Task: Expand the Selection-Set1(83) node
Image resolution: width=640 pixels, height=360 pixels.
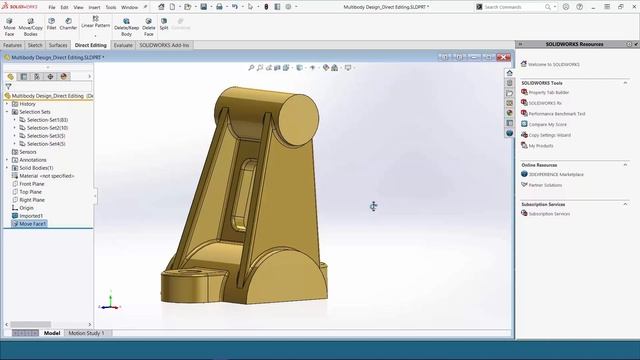Action: point(15,120)
